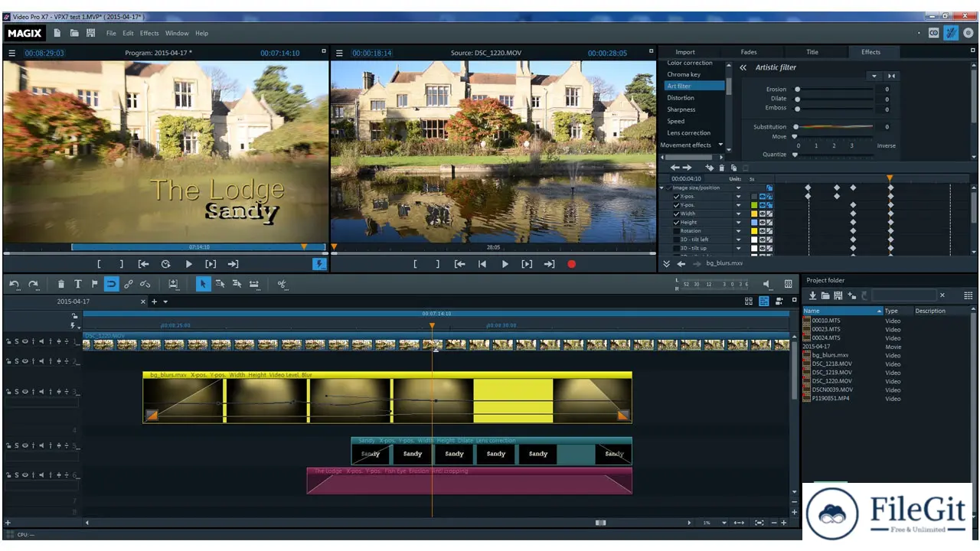Create a new project via page icon
This screenshot has width=980, height=551.
point(57,33)
